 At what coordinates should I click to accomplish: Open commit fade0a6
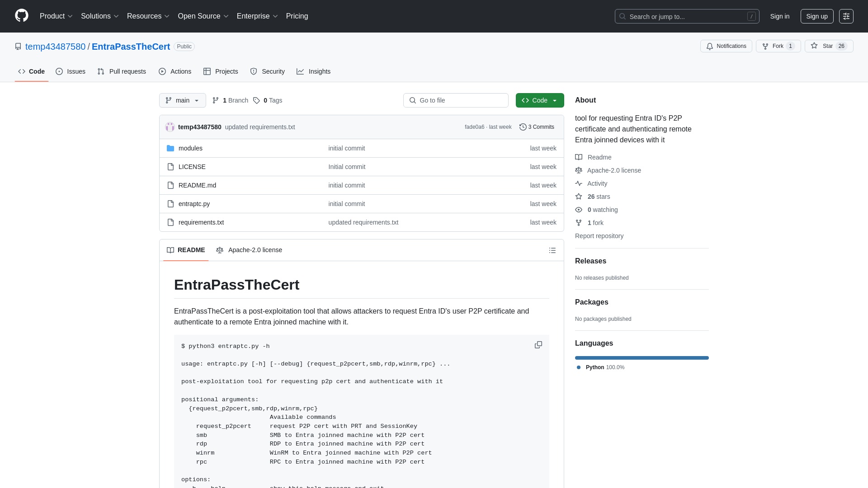(474, 127)
